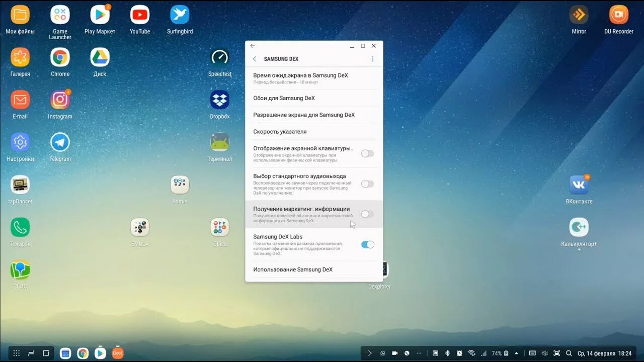Image resolution: width=644 pixels, height=362 pixels.
Task: Open Телефон phone app icon
Action: coord(20,228)
